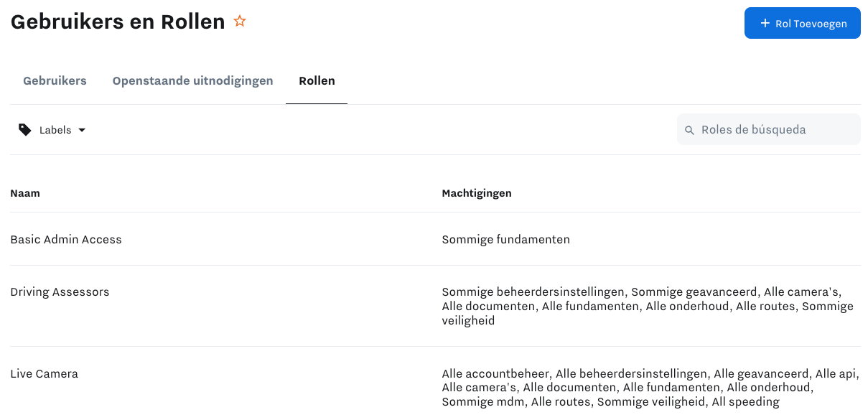
Task: Click the plus icon on Rol Toevoegen
Action: [764, 24]
